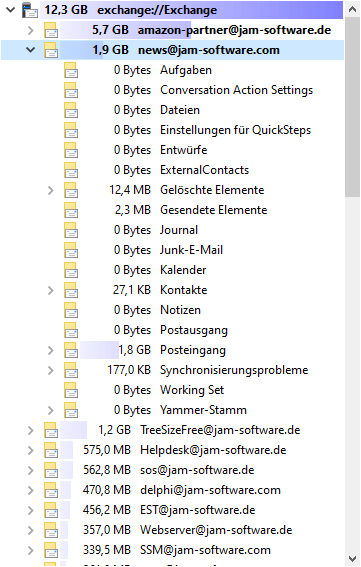
Task: Click the Working Set folder icon
Action: click(x=71, y=390)
